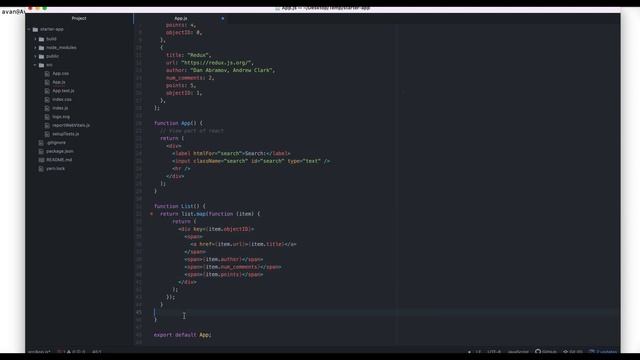Click the label htmlFor="search" line
The image size is (640, 360).
click(x=231, y=153)
